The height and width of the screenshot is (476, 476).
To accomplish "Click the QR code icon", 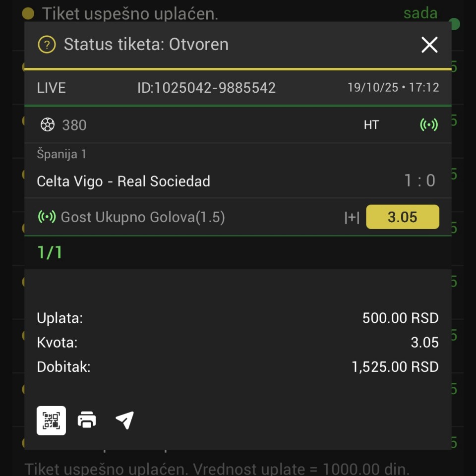I will [51, 420].
